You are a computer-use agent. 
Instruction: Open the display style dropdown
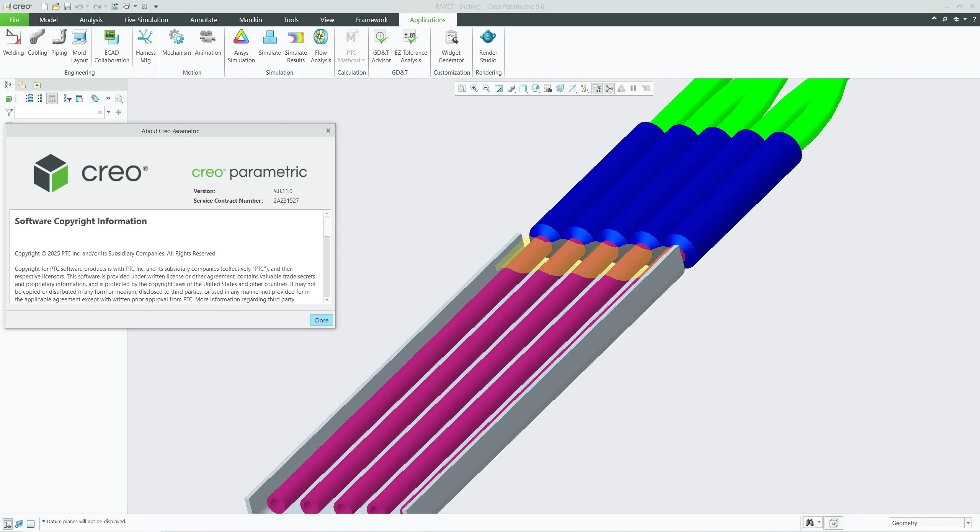click(523, 89)
